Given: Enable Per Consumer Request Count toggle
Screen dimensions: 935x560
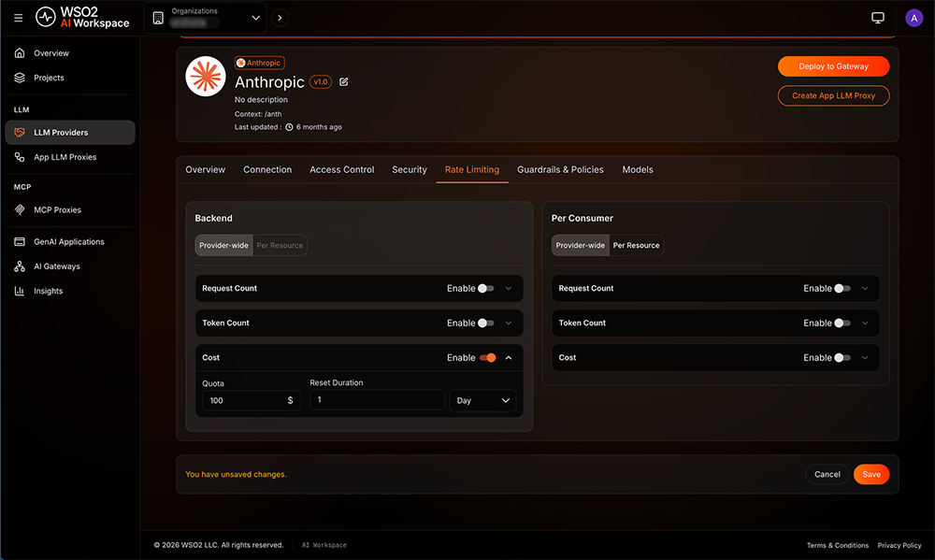Looking at the screenshot, I should tap(842, 288).
